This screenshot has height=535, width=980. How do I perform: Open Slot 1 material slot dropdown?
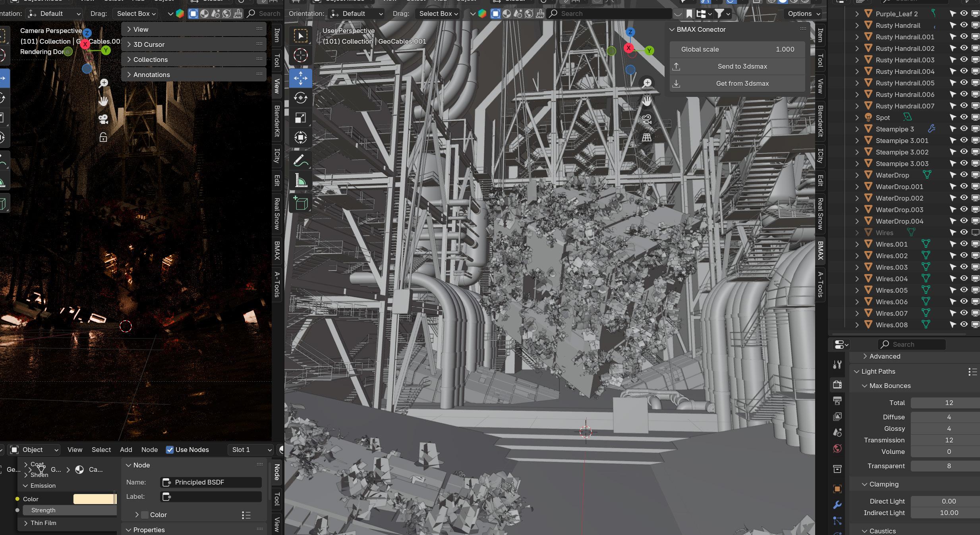(251, 450)
